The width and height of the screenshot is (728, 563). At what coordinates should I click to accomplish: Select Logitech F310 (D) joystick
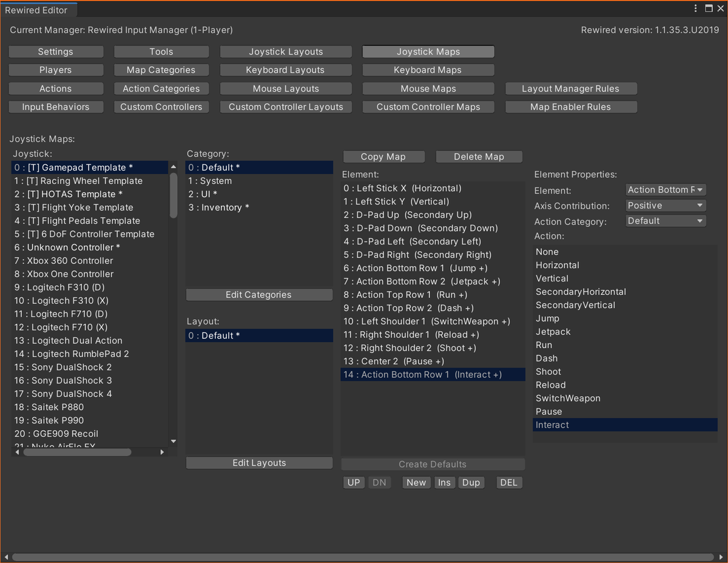coord(90,288)
